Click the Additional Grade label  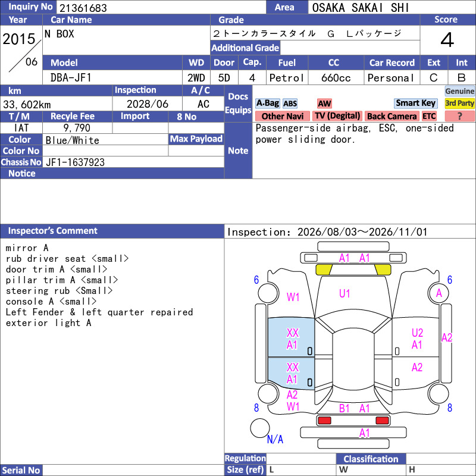click(245, 48)
